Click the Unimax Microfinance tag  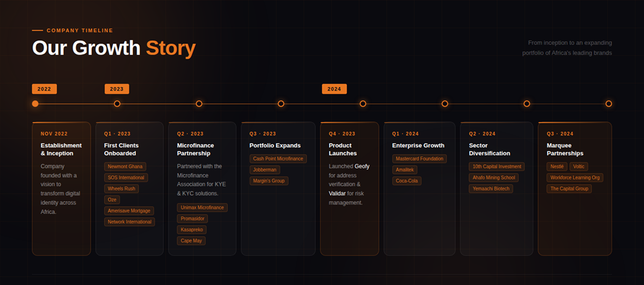point(202,207)
